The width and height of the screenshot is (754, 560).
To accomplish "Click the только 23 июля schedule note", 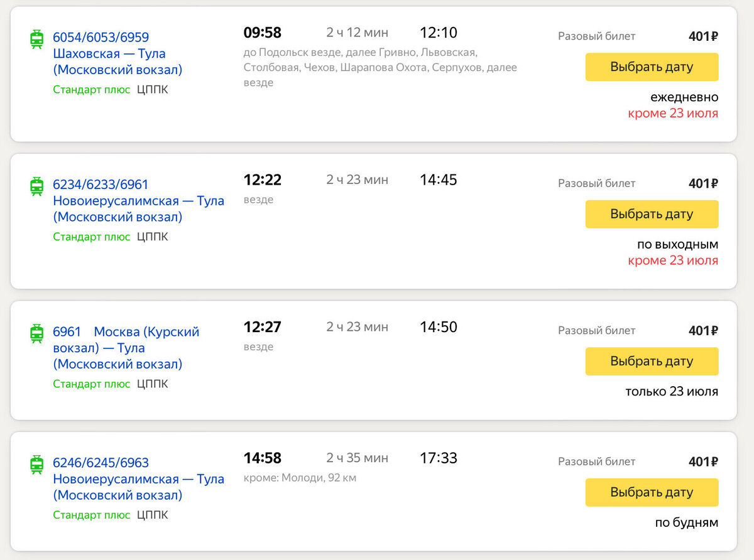I will (x=671, y=392).
